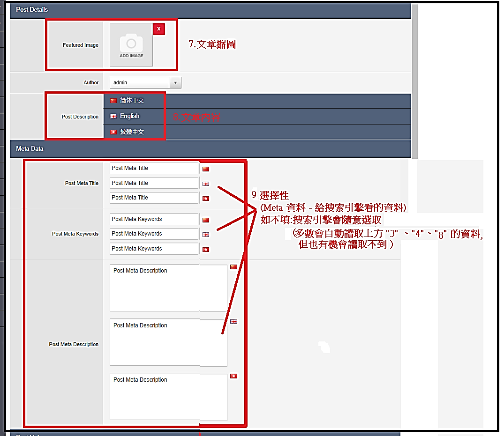Image resolution: width=504 pixels, height=436 pixels.
Task: Click Hong Kong flag beside third Post Meta Keywords
Action: click(206, 250)
